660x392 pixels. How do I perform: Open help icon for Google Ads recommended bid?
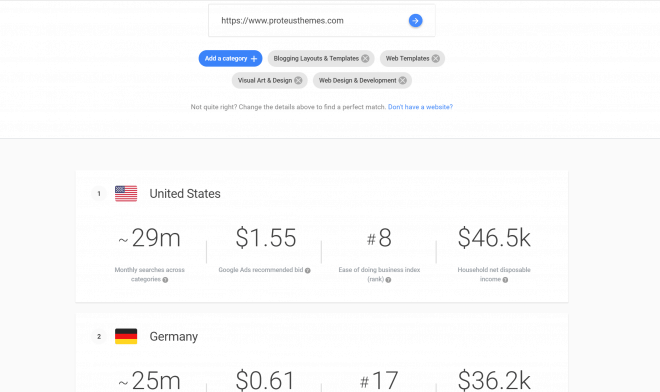click(308, 271)
